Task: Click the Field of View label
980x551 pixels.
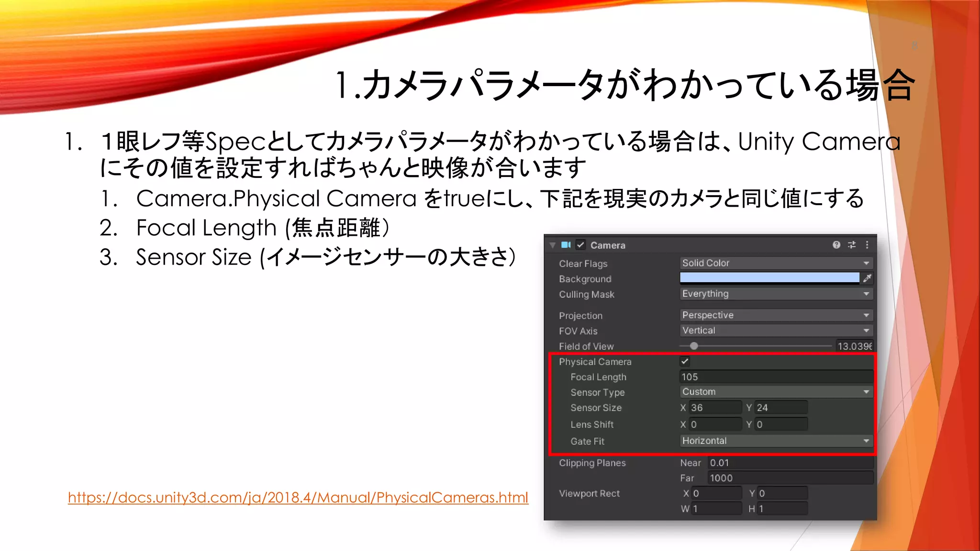Action: [x=586, y=346]
